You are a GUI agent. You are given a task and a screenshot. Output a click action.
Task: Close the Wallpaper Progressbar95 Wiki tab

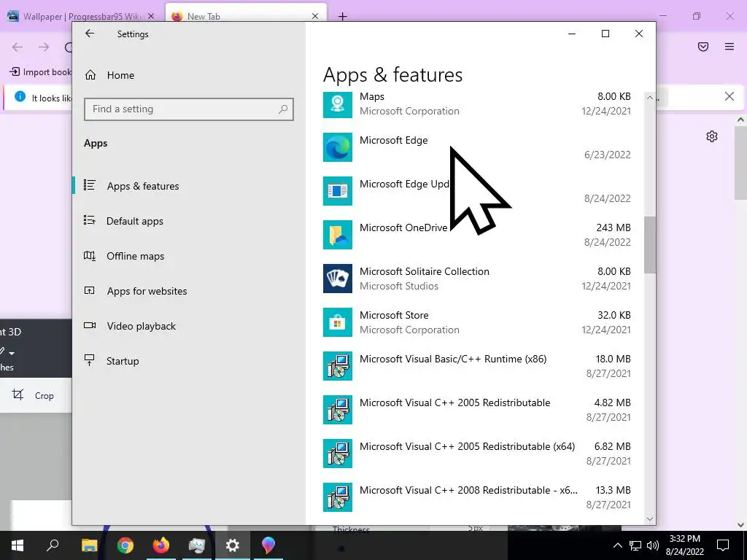click(151, 16)
